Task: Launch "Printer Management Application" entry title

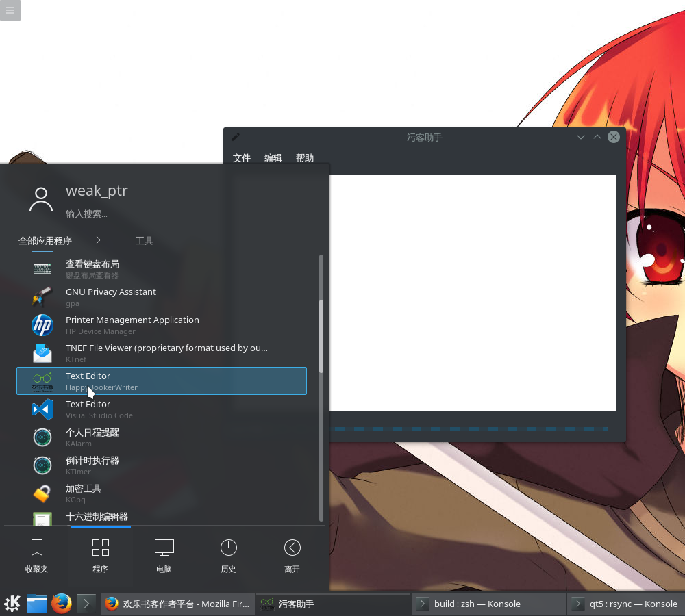Action: coord(132,320)
